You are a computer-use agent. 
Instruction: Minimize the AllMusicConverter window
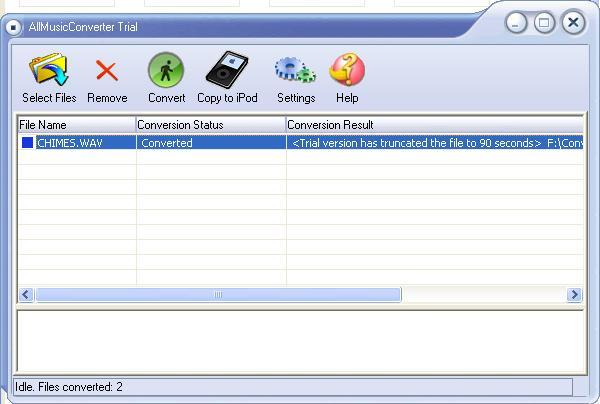pyautogui.click(x=516, y=23)
